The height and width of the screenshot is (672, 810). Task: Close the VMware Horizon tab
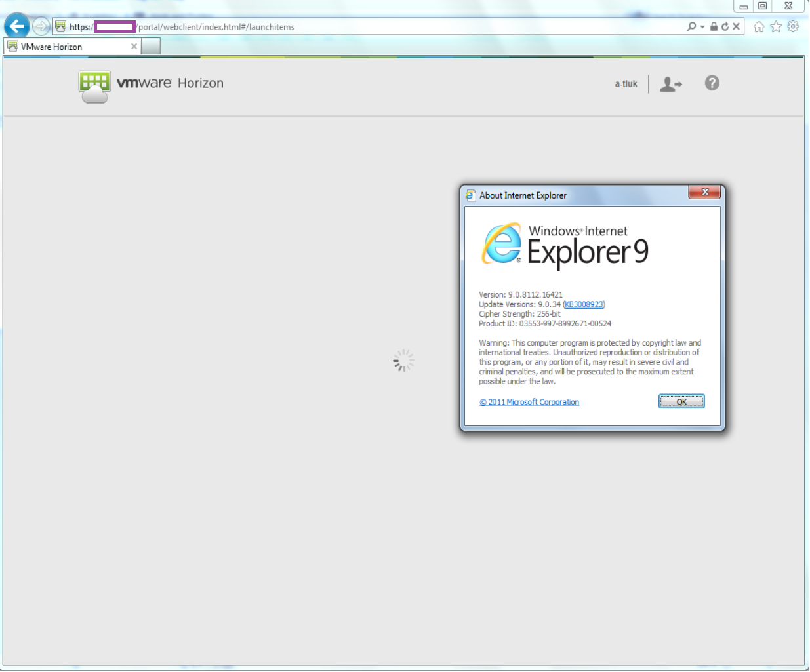134,47
